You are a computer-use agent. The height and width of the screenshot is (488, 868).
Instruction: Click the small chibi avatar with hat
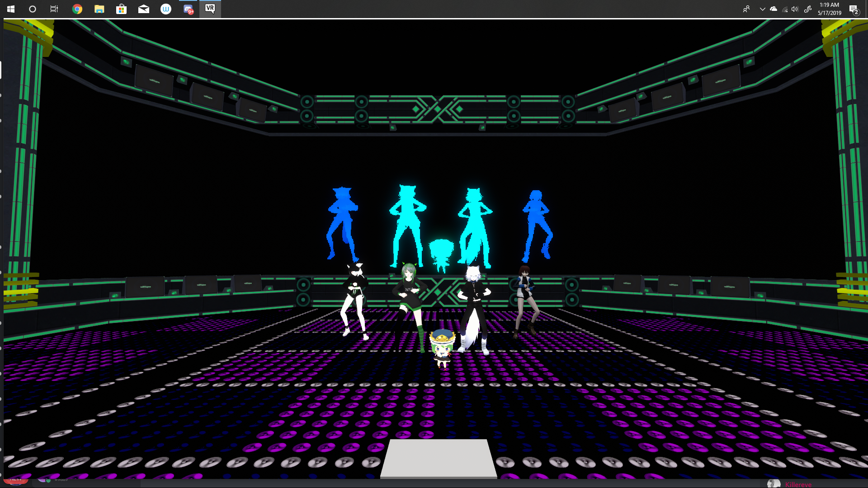442,349
